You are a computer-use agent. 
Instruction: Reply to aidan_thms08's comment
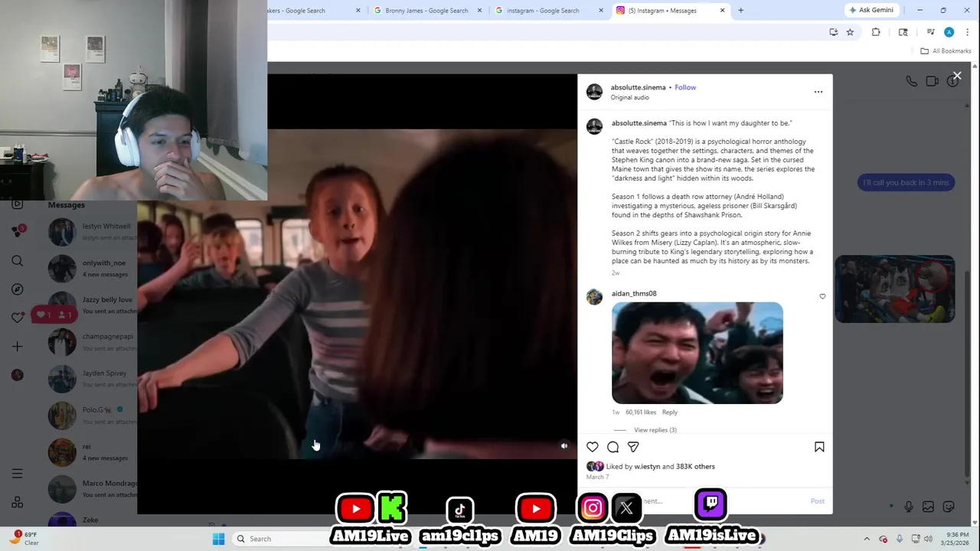tap(670, 412)
